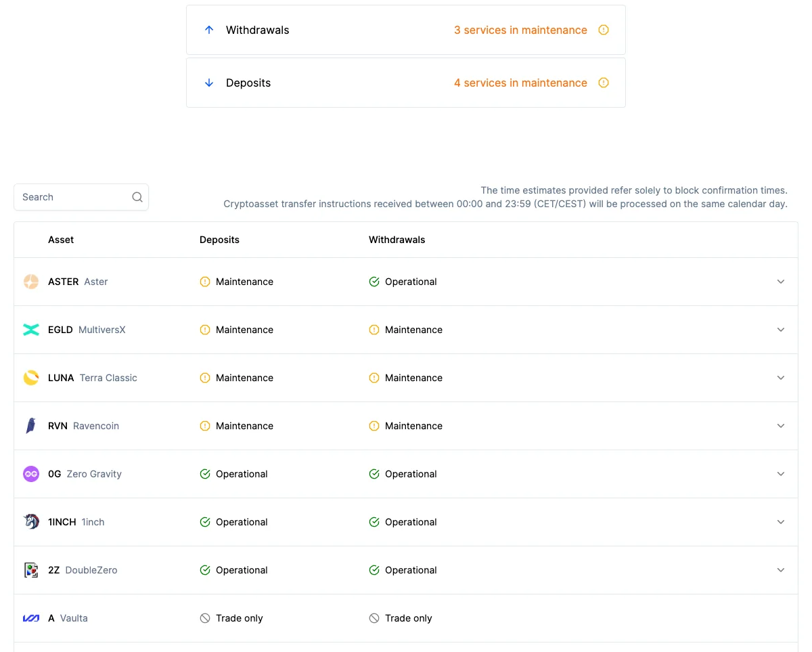
Task: Click the 1INCH unicorn logo
Action: (x=31, y=522)
